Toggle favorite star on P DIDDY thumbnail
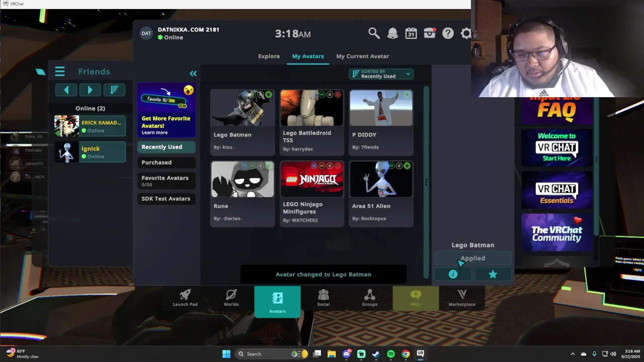Viewport: 644px width, 362px height. (x=407, y=95)
